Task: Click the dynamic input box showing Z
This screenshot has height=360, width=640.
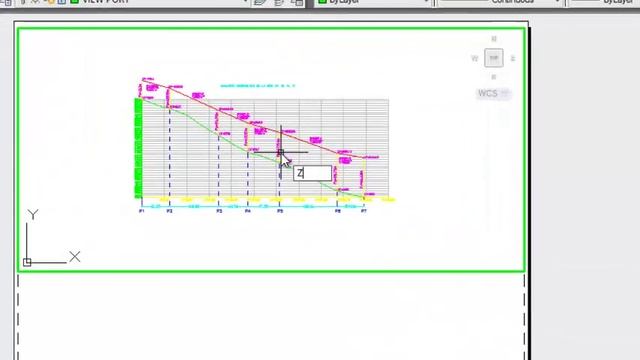Action: coord(313,173)
